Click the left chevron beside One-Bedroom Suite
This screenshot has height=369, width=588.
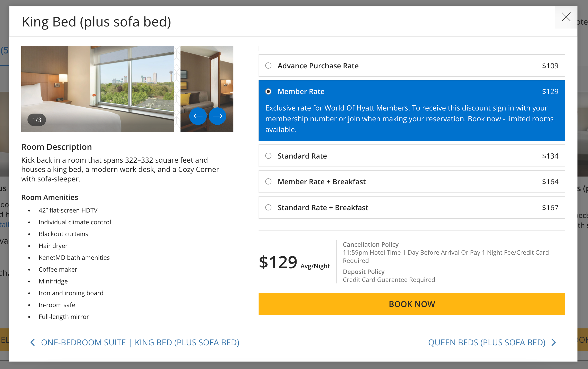pyautogui.click(x=33, y=342)
